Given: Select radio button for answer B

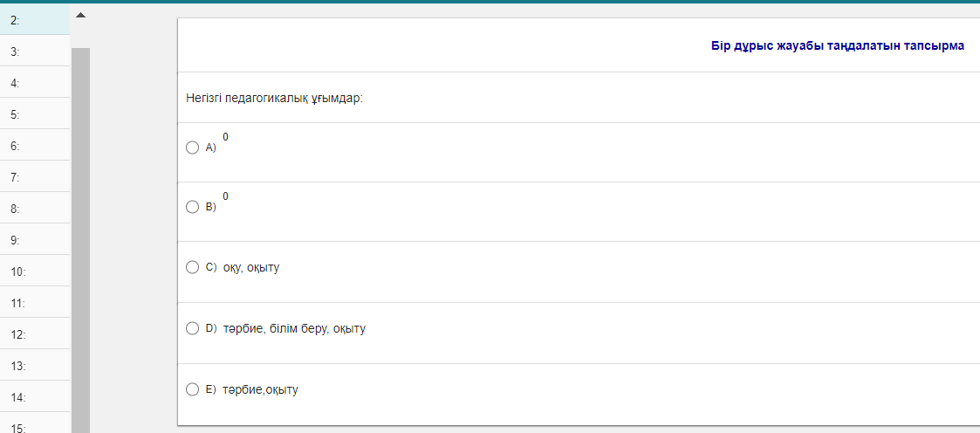Looking at the screenshot, I should [x=193, y=207].
